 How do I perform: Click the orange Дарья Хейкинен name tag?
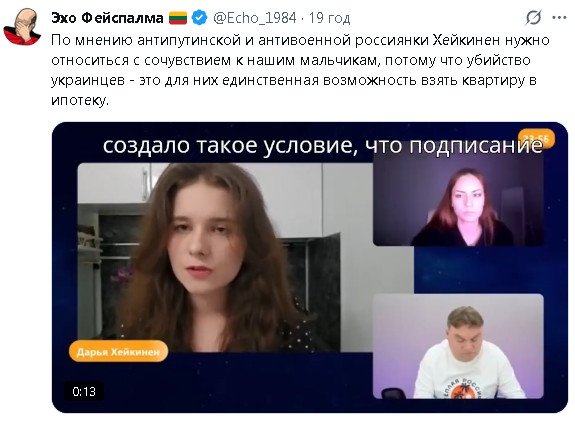point(118,352)
